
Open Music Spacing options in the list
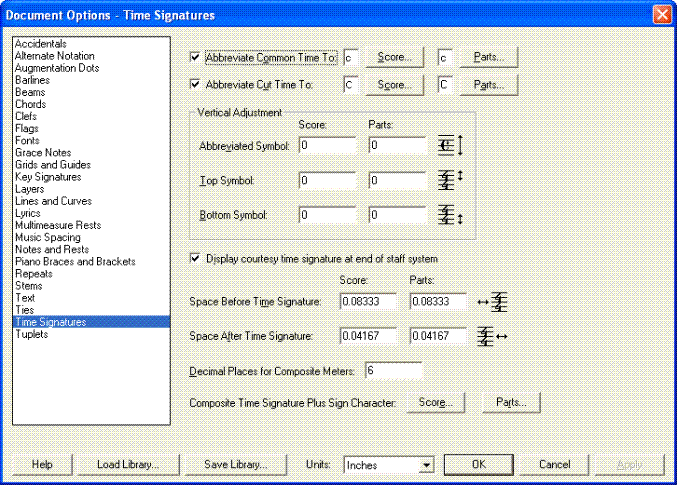(x=48, y=237)
